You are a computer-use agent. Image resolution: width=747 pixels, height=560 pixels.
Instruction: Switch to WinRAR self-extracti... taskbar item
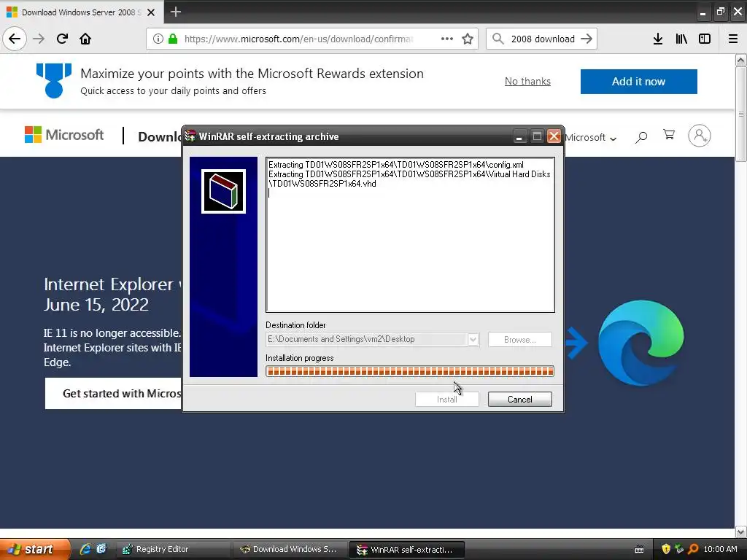406,549
